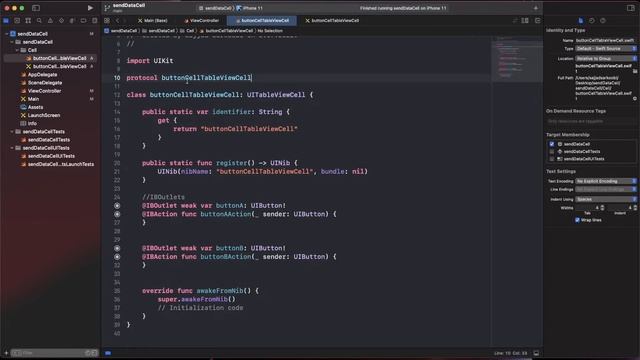Reveal full path in Finder arrow

pyautogui.click(x=635, y=98)
